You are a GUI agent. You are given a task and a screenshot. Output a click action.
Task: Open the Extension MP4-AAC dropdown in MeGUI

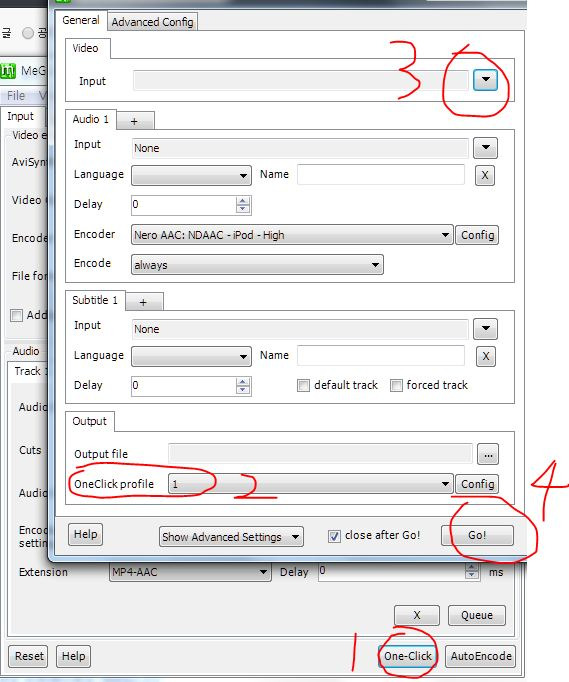point(190,572)
